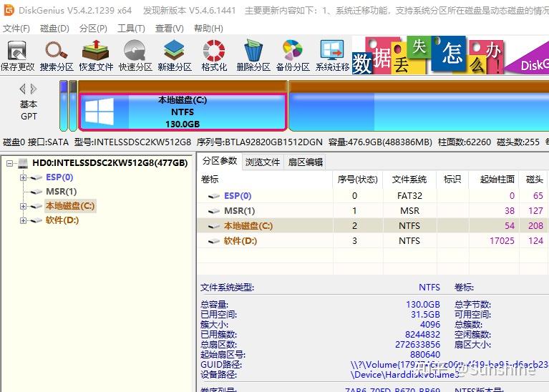
Task: Select 软件(D:) row in partition table
Action: tap(373, 241)
